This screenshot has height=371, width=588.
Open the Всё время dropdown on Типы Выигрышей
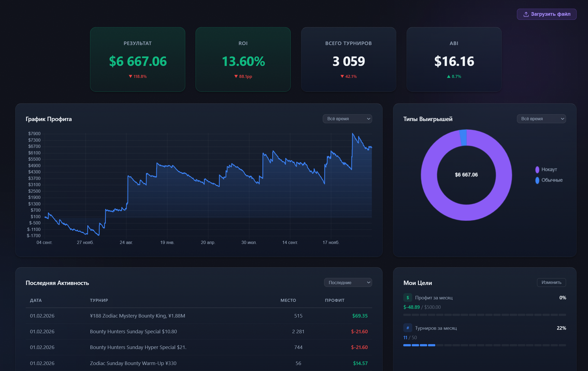pyautogui.click(x=541, y=119)
